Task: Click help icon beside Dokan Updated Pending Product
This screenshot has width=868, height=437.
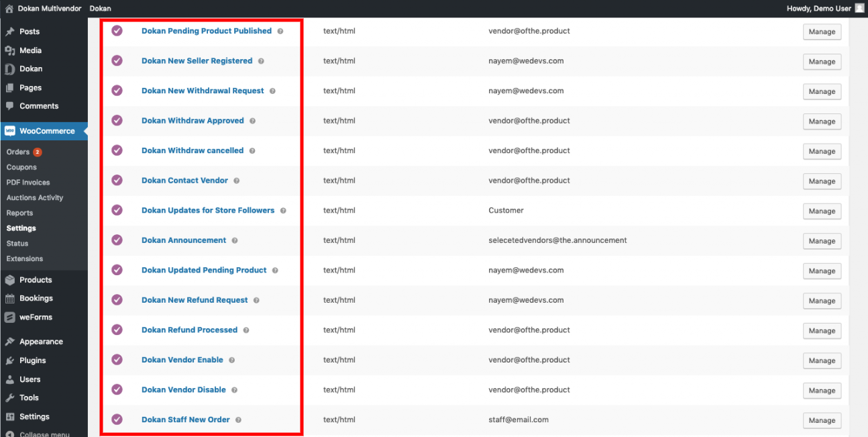Action: (x=275, y=271)
